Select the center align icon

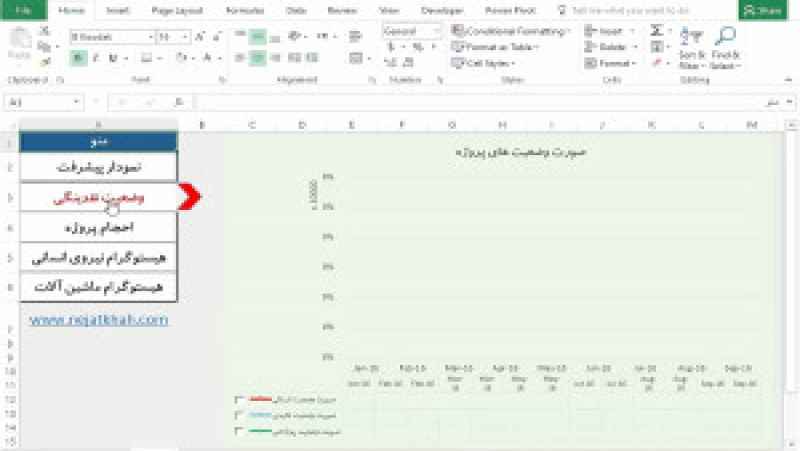point(257,58)
